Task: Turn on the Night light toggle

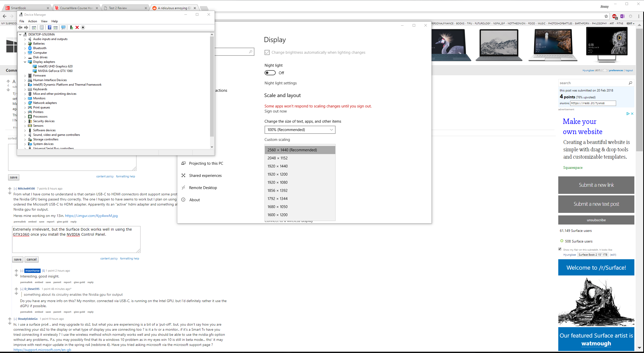Action: coord(270,73)
